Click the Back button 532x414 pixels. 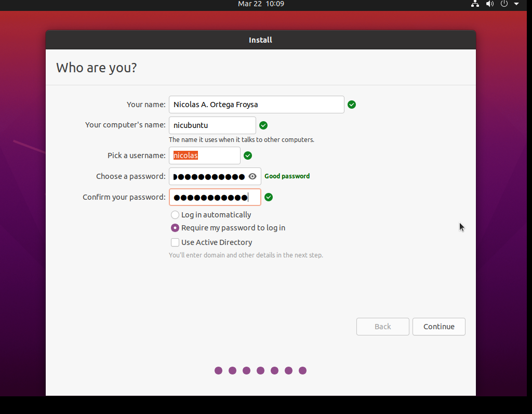tap(383, 327)
